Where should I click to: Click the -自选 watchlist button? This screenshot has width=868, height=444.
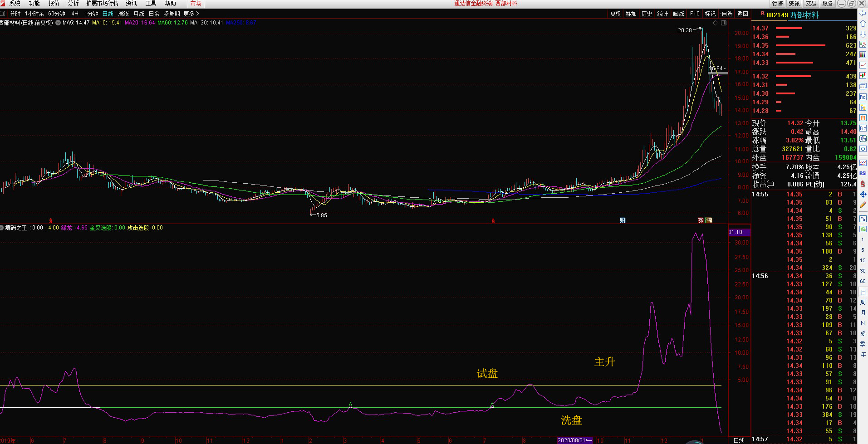point(726,14)
